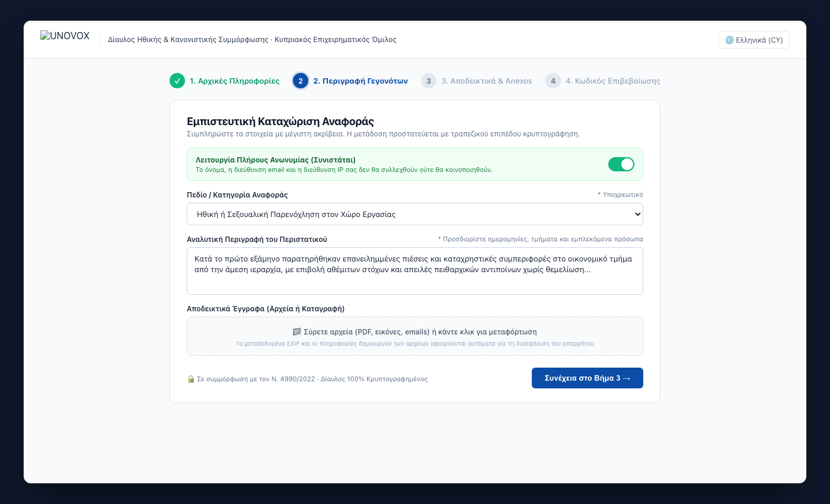Image resolution: width=830 pixels, height=504 pixels.
Task: Click the label Πεδίο / Κατηγορία Αναφοράς
Action: (237, 194)
